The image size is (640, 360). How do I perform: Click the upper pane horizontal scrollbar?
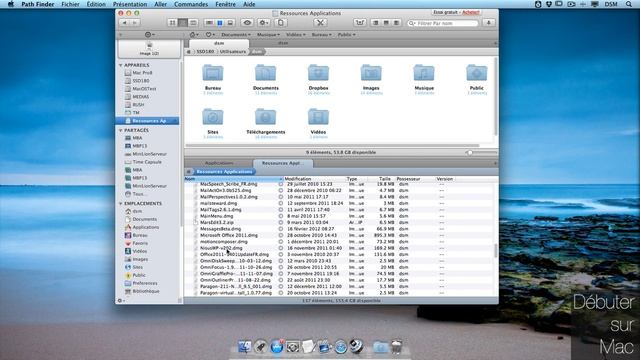333,145
